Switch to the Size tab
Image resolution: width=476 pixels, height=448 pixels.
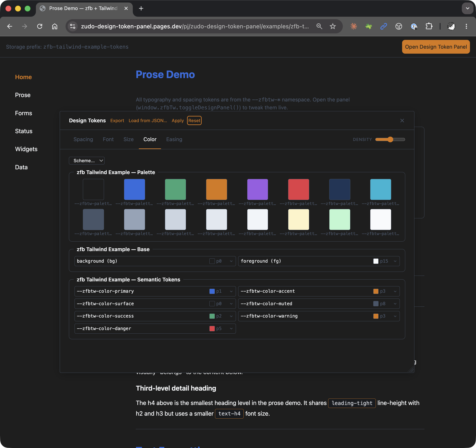point(129,139)
